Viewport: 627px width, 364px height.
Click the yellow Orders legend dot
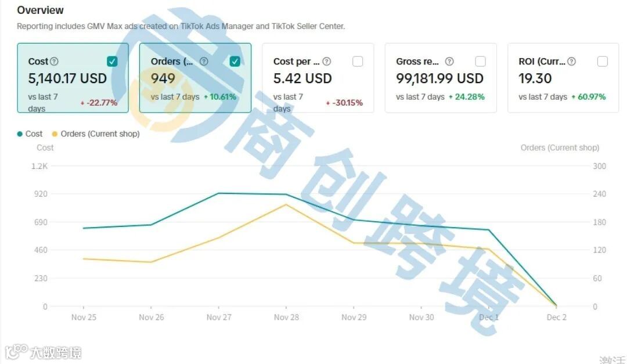coord(55,134)
